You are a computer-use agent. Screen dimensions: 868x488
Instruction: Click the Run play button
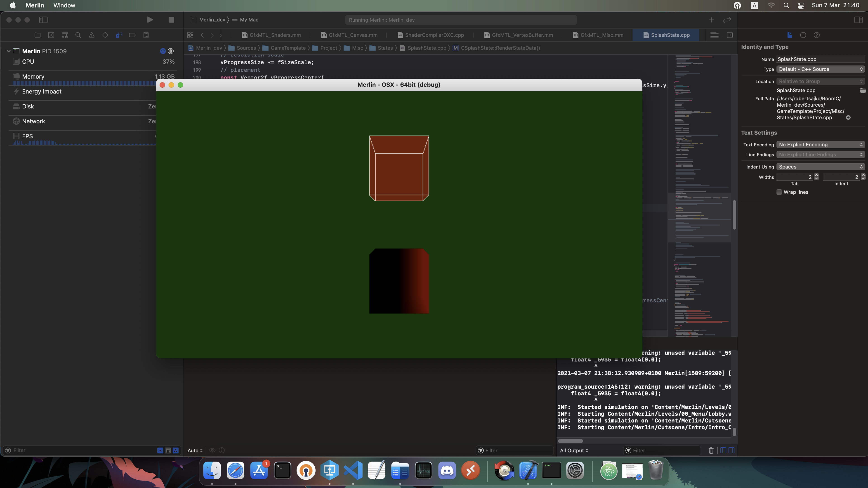pos(150,20)
